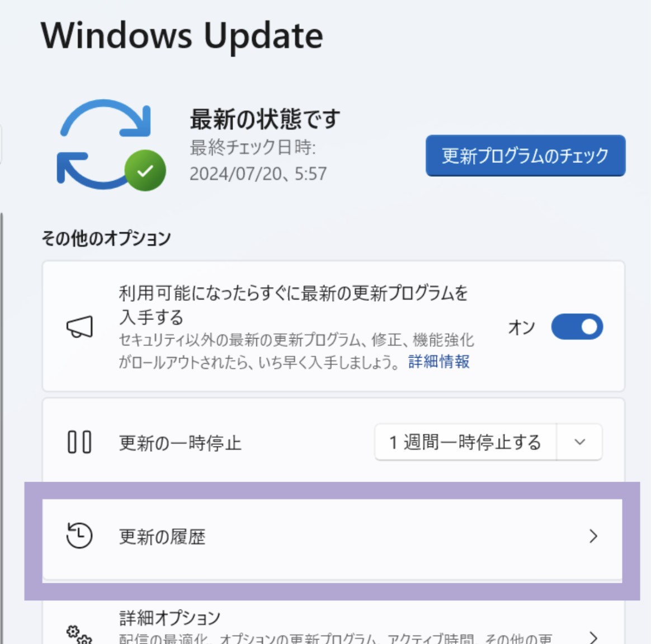Click the 最新の状態です status heading
The height and width of the screenshot is (644, 651).
(x=265, y=119)
